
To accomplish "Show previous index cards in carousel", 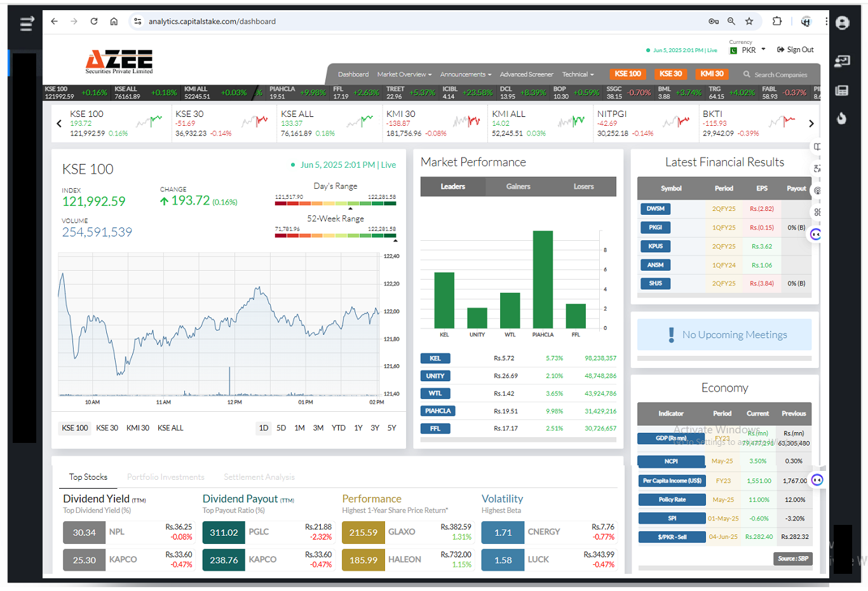I will tap(59, 124).
